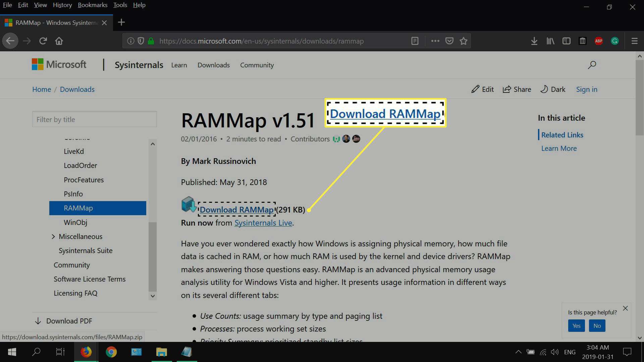644x362 pixels.
Task: Expand the Miscellaneous tree node
Action: click(53, 236)
